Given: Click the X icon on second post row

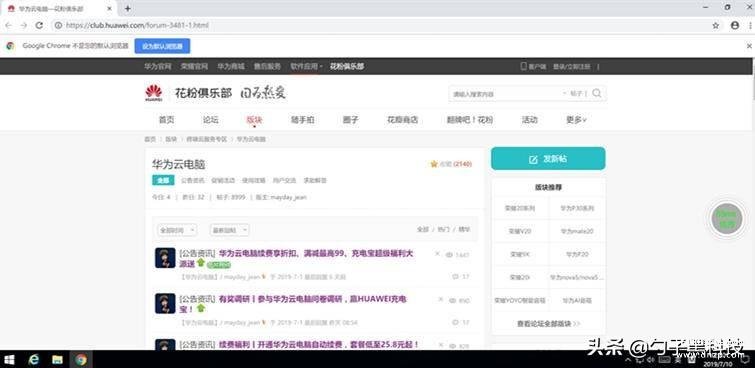Looking at the screenshot, I should pos(440,299).
